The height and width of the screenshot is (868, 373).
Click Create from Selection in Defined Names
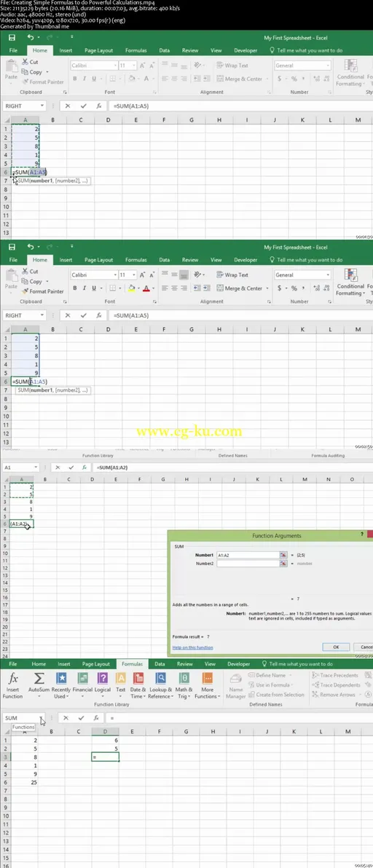click(x=275, y=695)
